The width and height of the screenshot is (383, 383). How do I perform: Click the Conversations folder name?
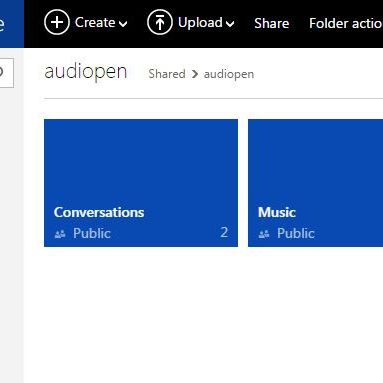(x=99, y=212)
